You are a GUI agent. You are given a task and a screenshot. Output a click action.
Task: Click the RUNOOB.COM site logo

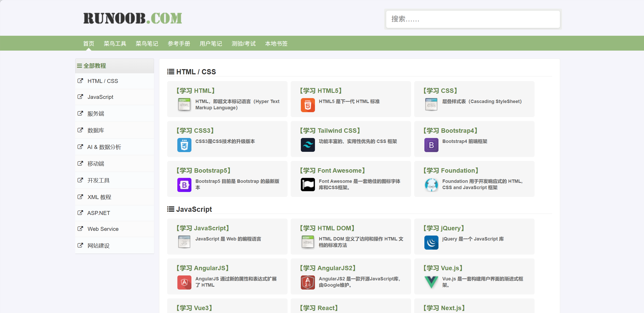[x=132, y=18]
